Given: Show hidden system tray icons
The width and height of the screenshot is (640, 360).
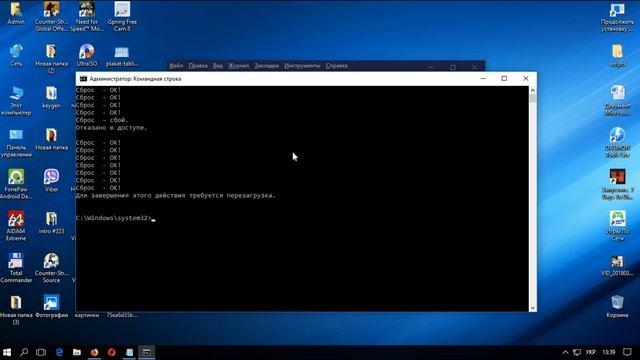Looking at the screenshot, I should pos(565,352).
